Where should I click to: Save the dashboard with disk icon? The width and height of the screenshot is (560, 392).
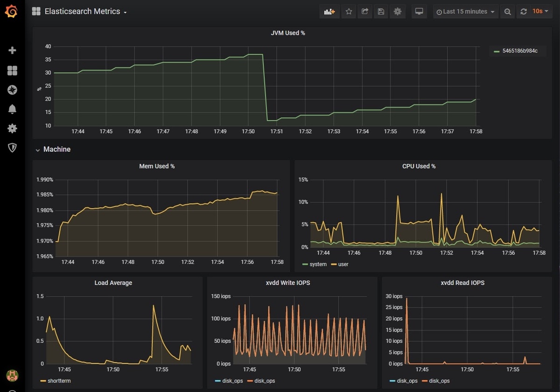pos(381,12)
